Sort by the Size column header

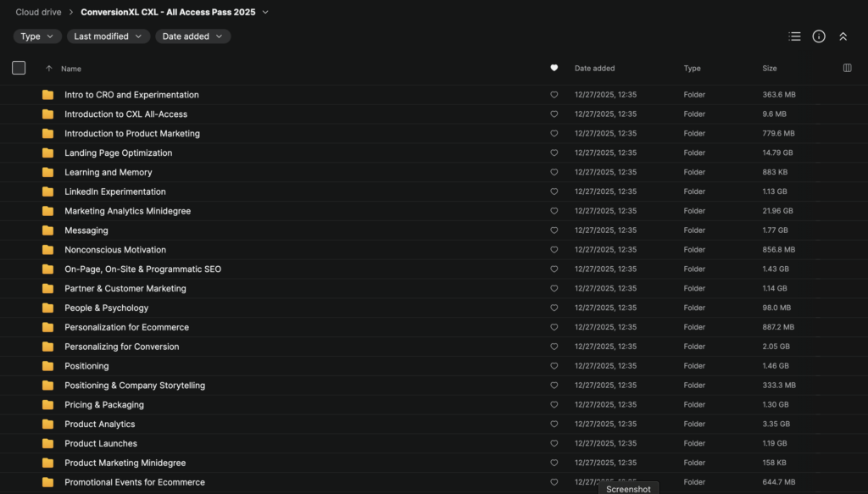(770, 68)
